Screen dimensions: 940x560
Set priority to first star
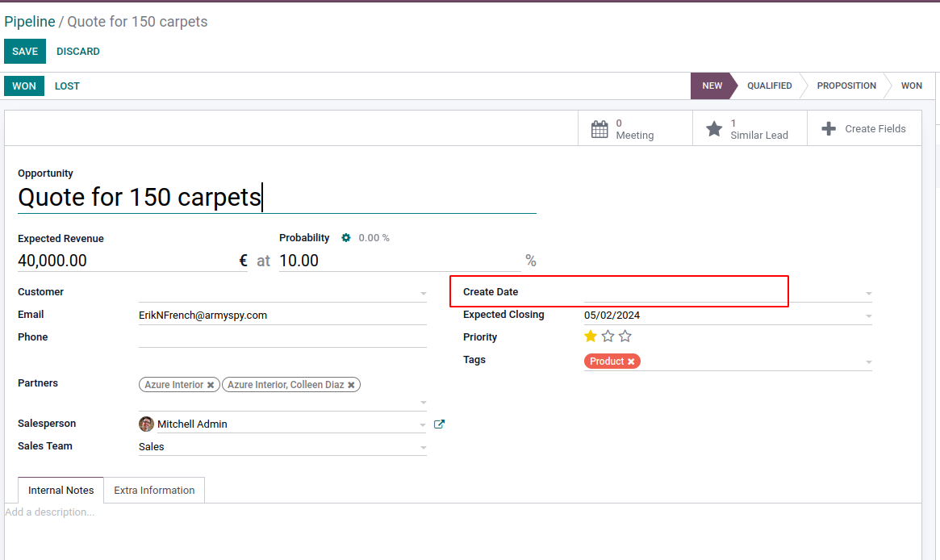click(x=591, y=336)
